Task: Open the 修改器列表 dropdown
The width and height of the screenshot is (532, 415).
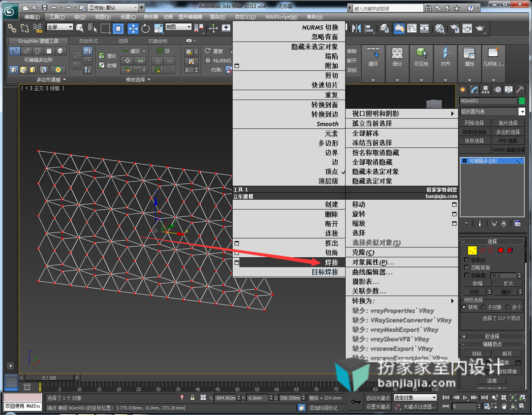Action: (492, 112)
